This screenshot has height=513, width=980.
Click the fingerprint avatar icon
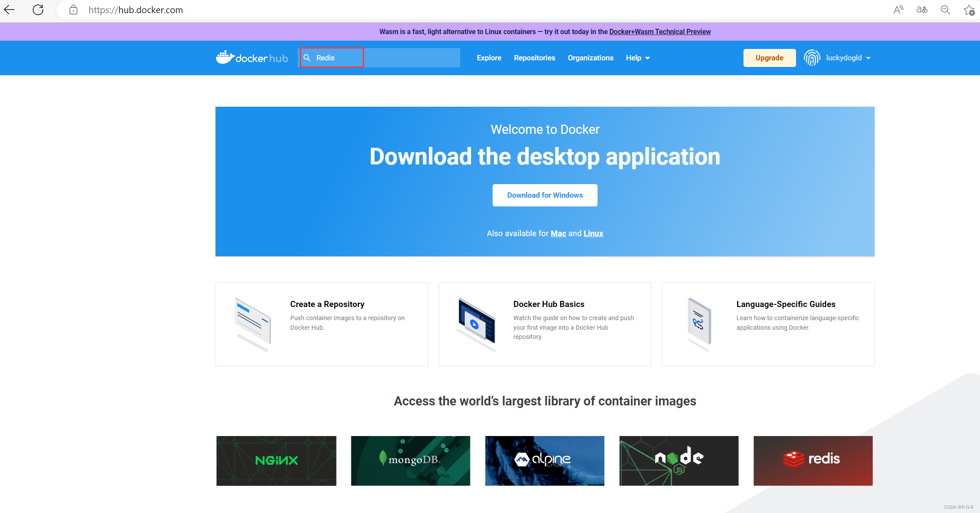(812, 58)
